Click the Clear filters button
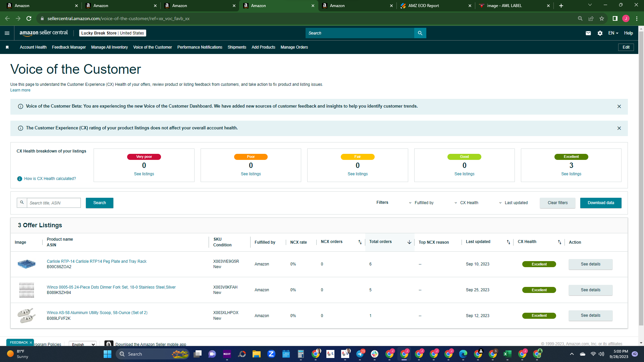644x362 pixels. [557, 203]
